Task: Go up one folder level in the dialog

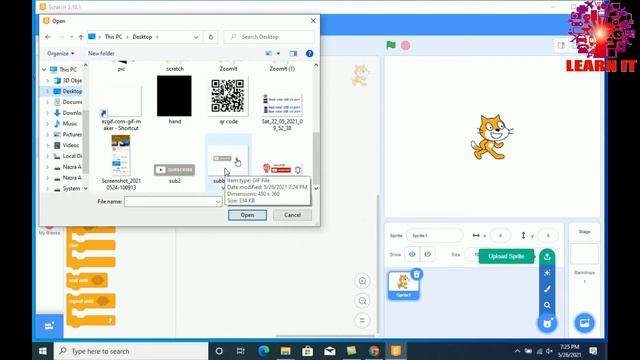Action: (81, 37)
